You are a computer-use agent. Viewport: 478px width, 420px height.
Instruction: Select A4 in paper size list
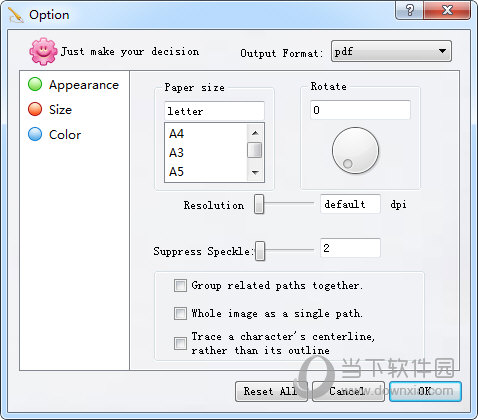(x=176, y=134)
